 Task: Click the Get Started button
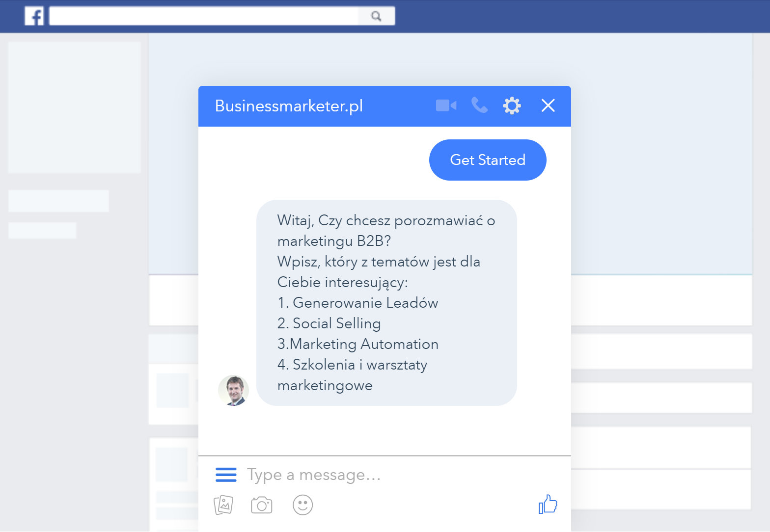click(488, 160)
